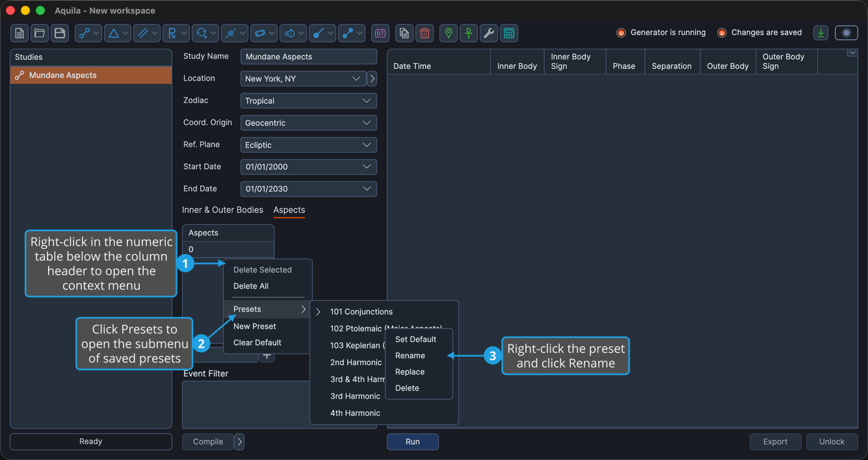Select the crossed-circle node study icon
This screenshot has width=868, height=460.
pyautogui.click(x=230, y=33)
